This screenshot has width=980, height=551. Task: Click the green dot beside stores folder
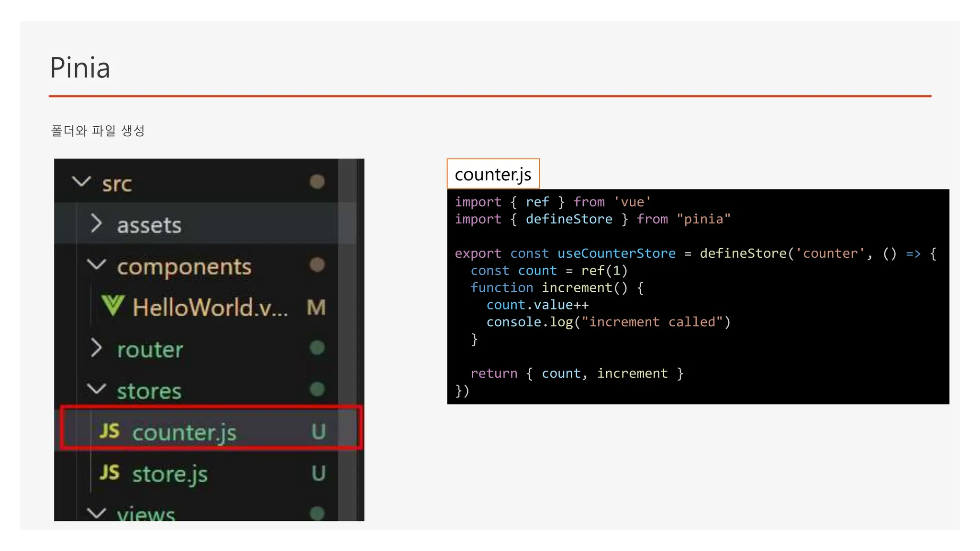[317, 389]
